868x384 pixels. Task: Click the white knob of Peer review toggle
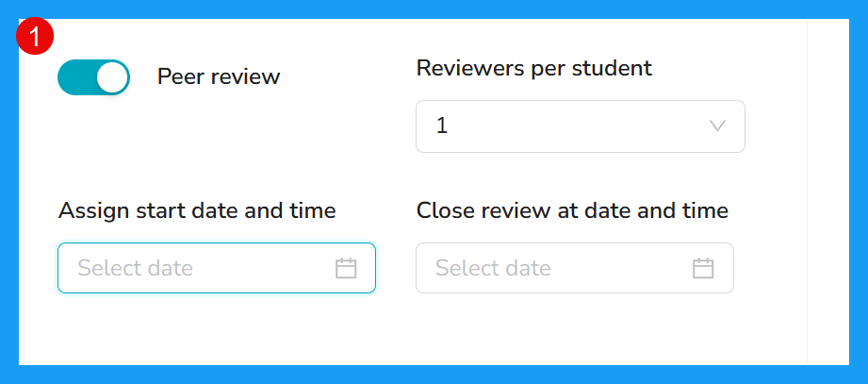(x=112, y=77)
